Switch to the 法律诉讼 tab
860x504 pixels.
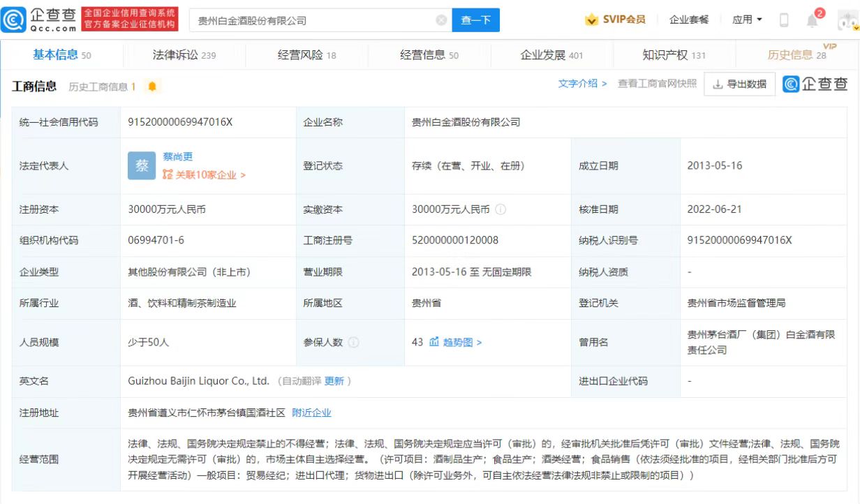click(184, 54)
